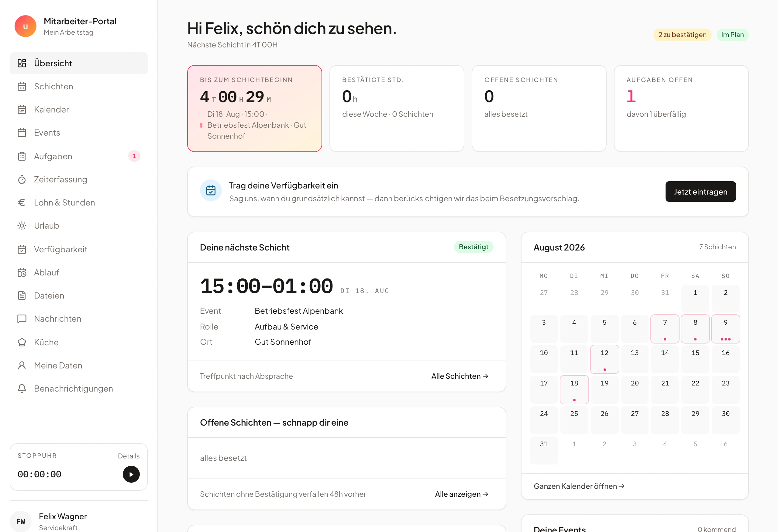Click the Dateien document icon
This screenshot has width=778, height=532.
[x=22, y=295]
